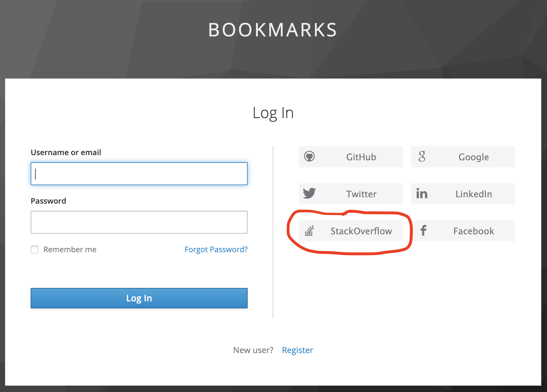This screenshot has width=547, height=392.
Task: Click the BOOKMARKS header title
Action: (x=273, y=30)
